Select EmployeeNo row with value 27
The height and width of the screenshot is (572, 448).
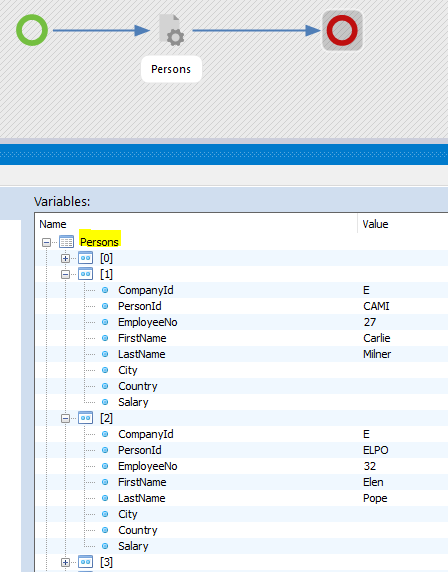tap(242, 322)
